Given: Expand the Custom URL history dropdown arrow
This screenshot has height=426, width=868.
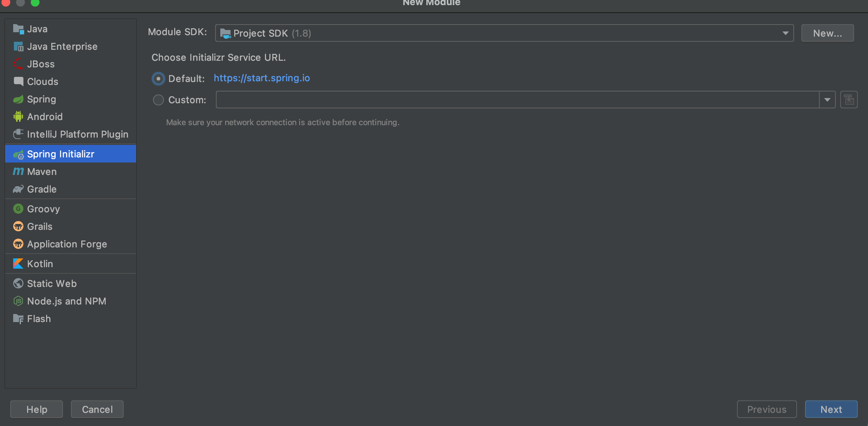Looking at the screenshot, I should tap(827, 100).
